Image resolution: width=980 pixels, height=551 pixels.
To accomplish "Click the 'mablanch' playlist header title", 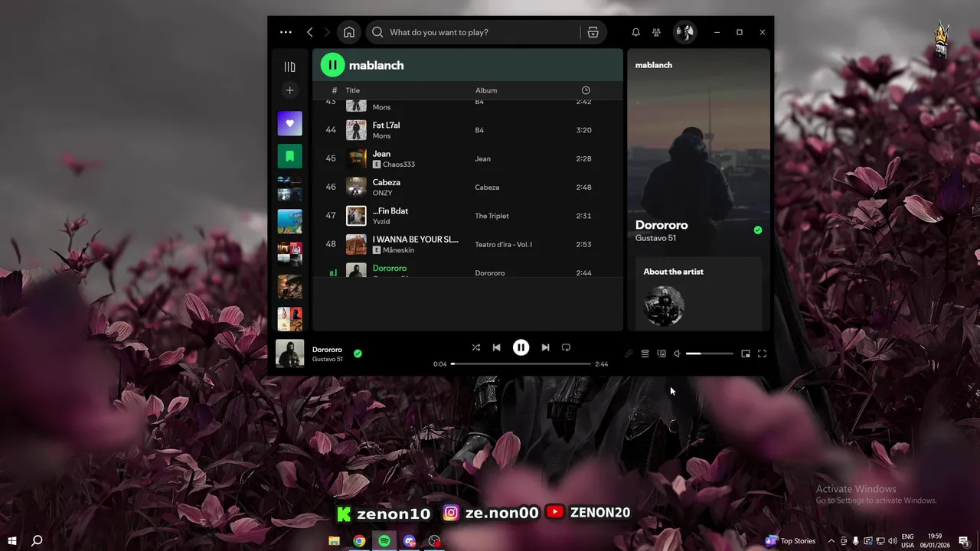I will (376, 65).
